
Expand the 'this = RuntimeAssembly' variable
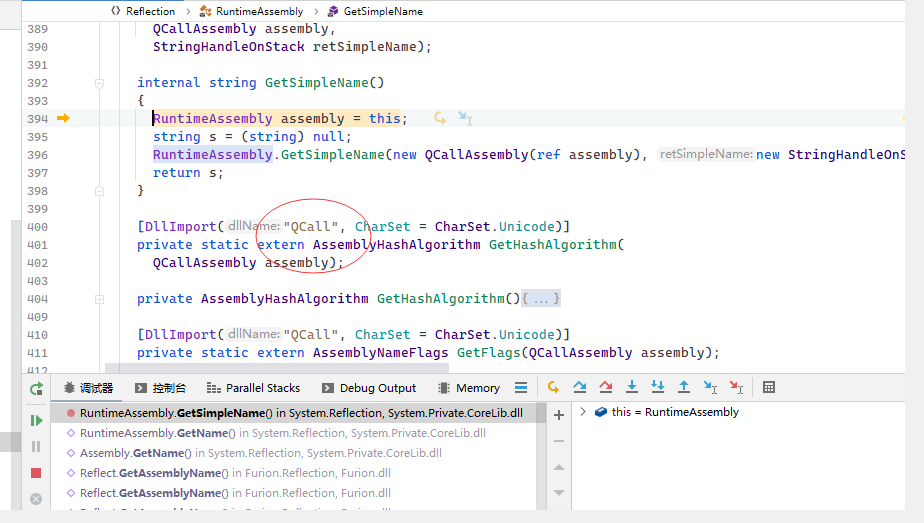[583, 412]
